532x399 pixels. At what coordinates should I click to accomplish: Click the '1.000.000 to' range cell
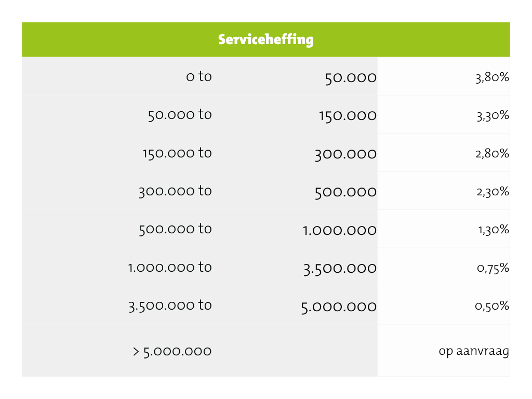pos(170,267)
